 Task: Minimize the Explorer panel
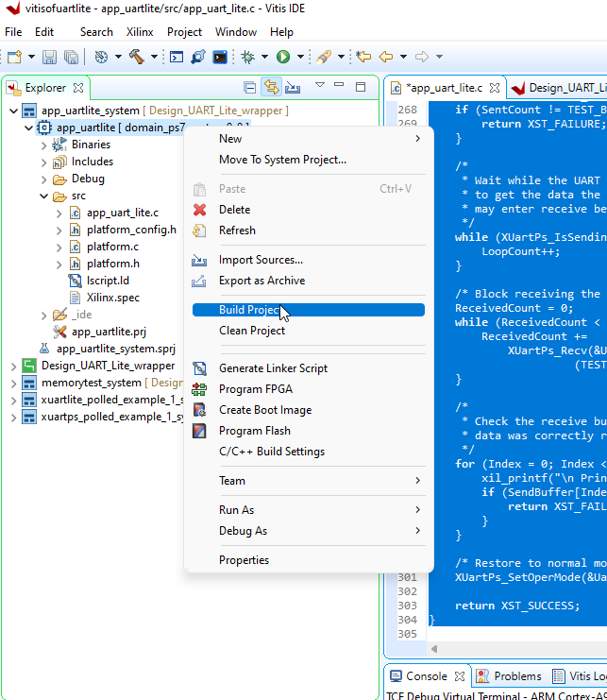coord(339,85)
